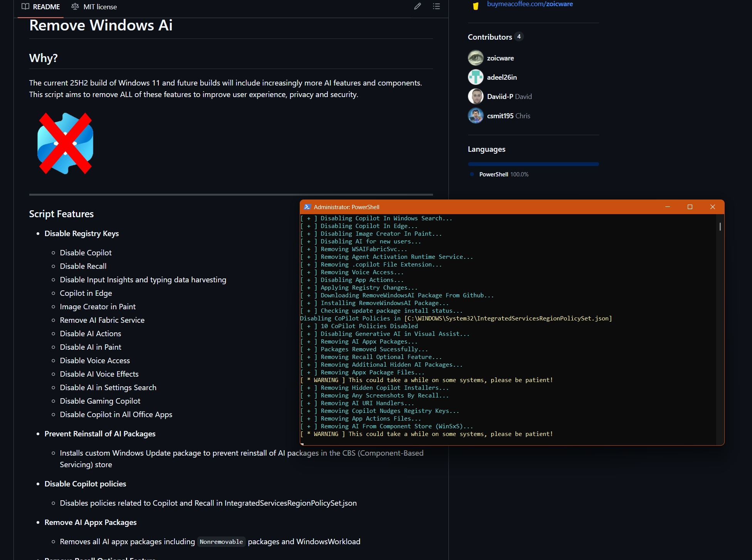Open the Contributors section link

tap(490, 37)
